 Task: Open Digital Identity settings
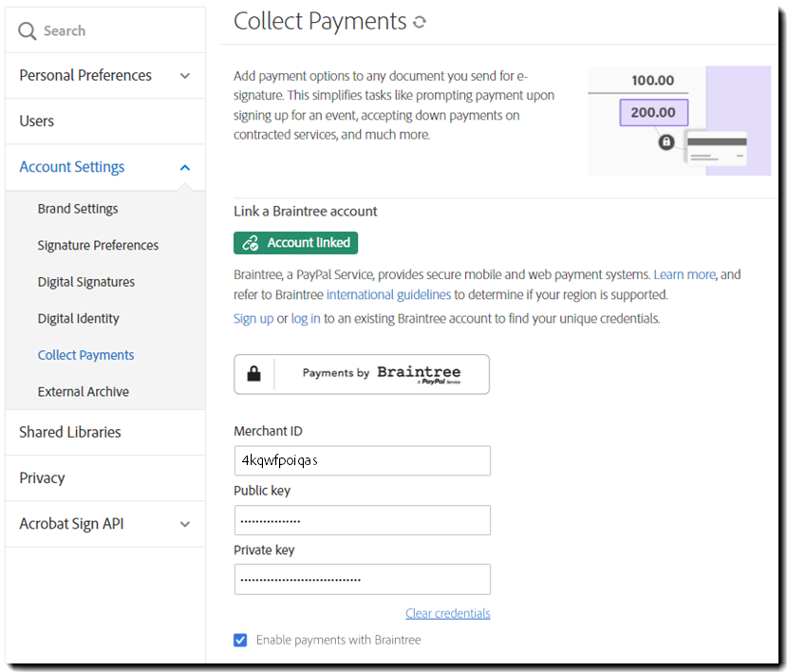79,319
